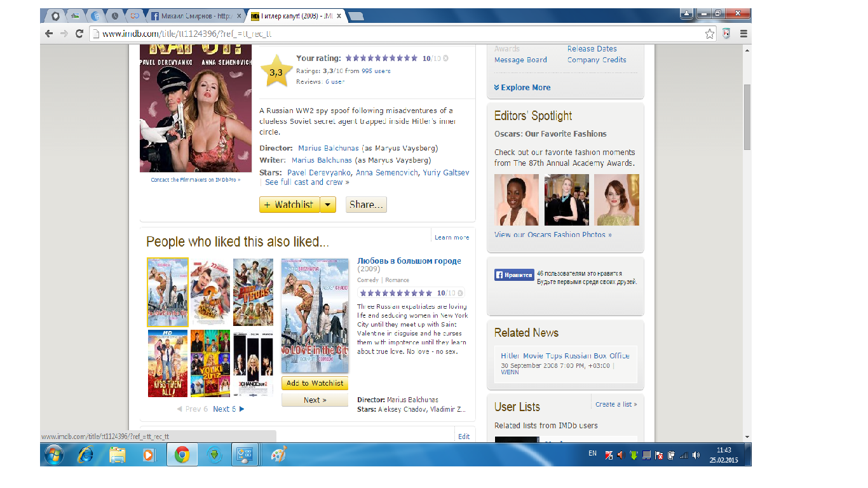868x488 pixels.
Task: Contact the Filmmakers on IMDbPro link
Action: (196, 180)
